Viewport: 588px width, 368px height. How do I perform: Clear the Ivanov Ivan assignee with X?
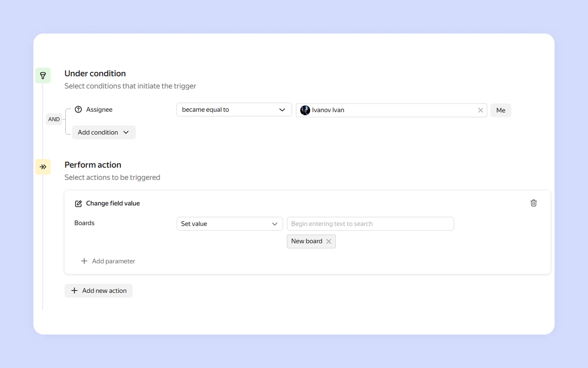(x=480, y=110)
